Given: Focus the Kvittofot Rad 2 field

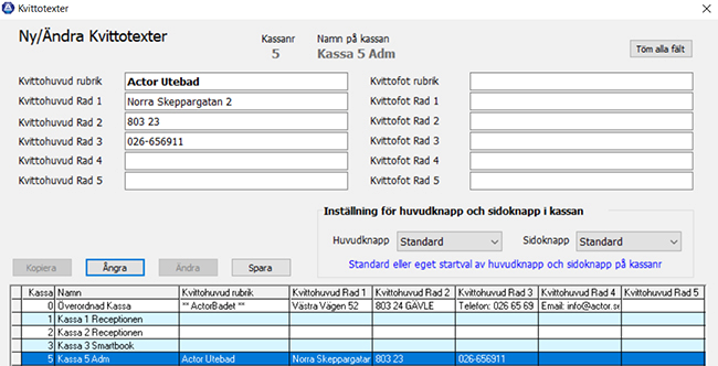Looking at the screenshot, I should pyautogui.click(x=581, y=121).
